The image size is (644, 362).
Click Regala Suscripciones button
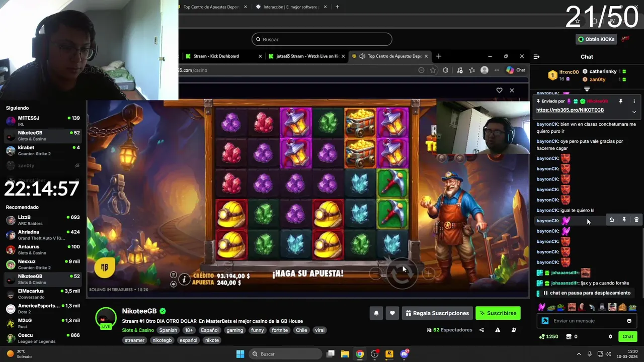(437, 313)
